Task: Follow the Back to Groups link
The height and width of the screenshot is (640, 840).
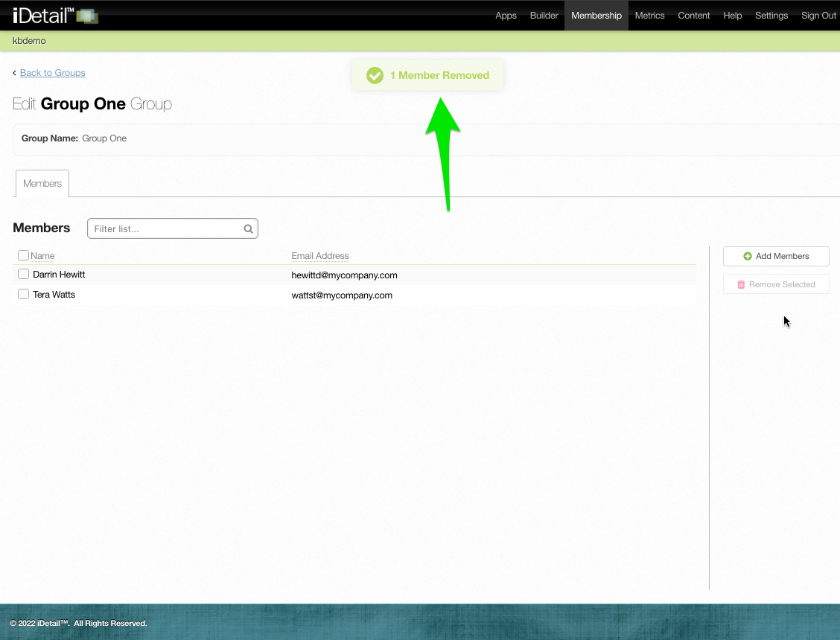Action: tap(52, 73)
